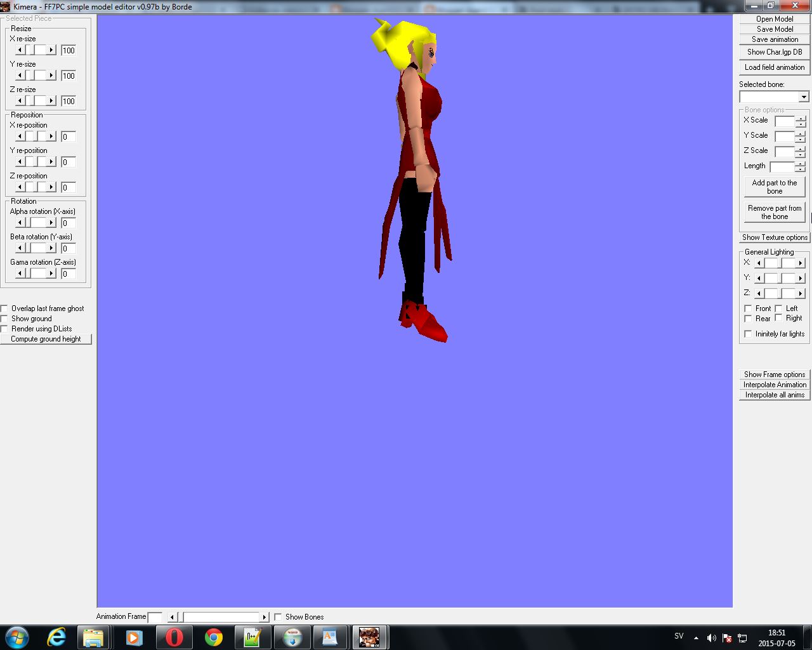Screen dimensions: 812x650
Task: Click the volume speaker tray icon
Action: (712, 638)
